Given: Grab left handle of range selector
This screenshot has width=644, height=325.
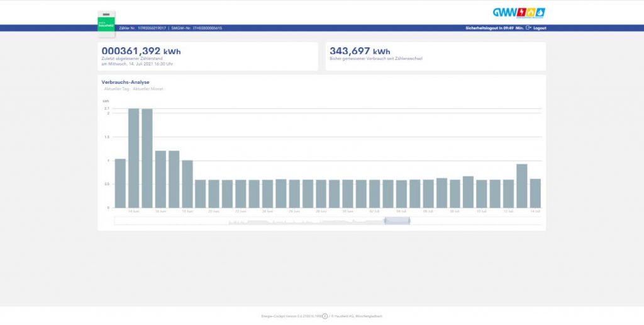Looking at the screenshot, I should pyautogui.click(x=384, y=220).
